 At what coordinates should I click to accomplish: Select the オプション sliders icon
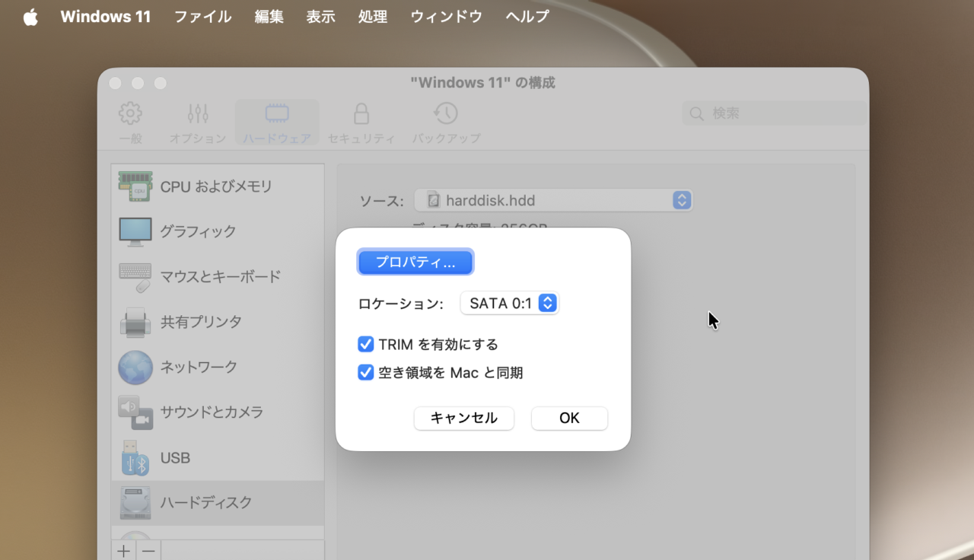coord(198,113)
